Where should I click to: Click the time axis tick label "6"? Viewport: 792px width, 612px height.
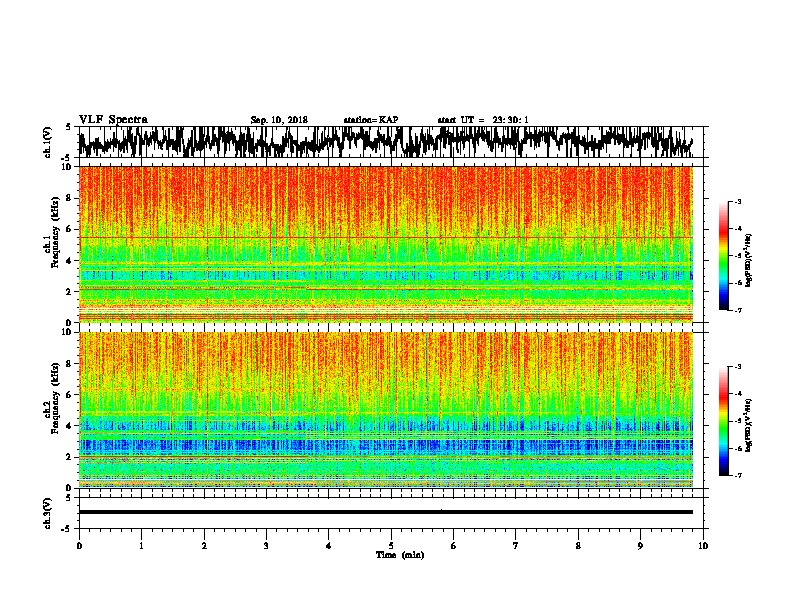tap(454, 546)
